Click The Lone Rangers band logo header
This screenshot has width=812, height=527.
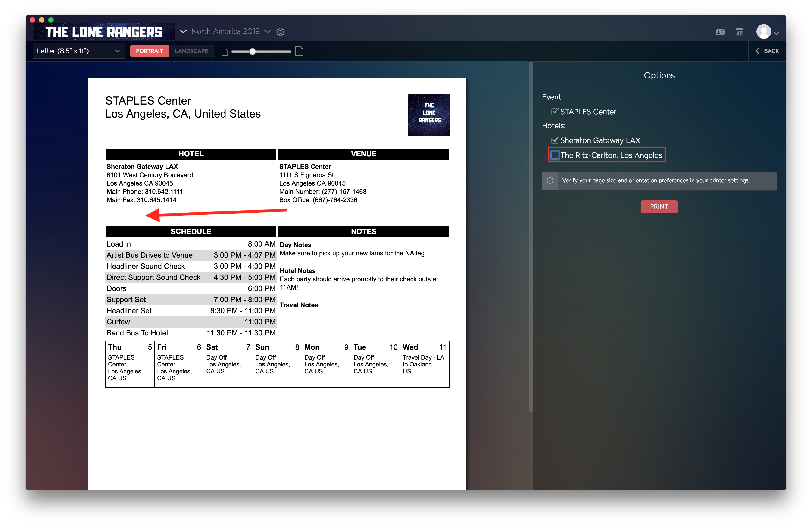coord(104,32)
